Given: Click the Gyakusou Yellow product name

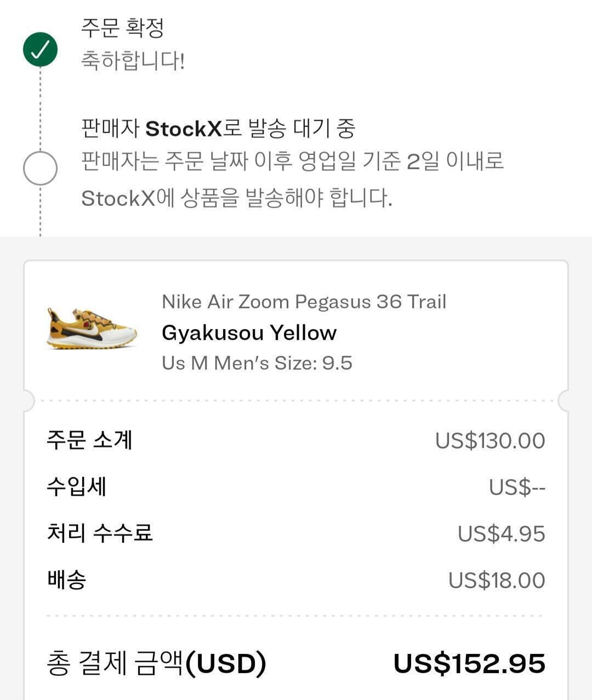Looking at the screenshot, I should tap(249, 332).
